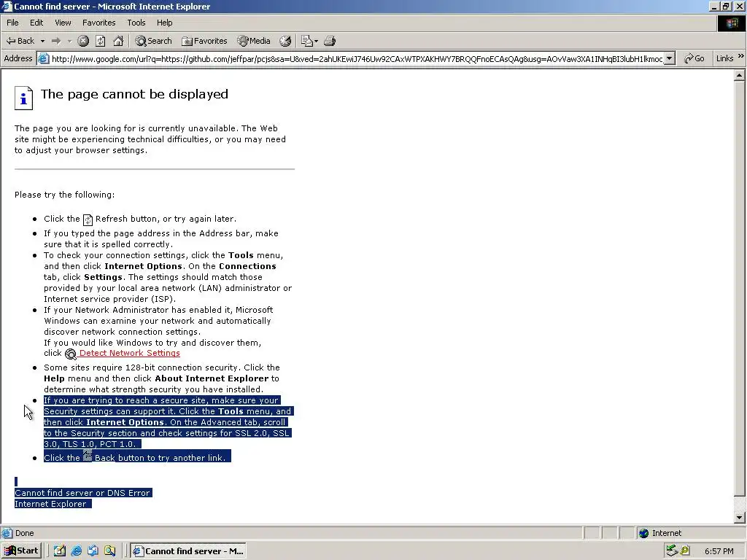Open the Tools menu
The width and height of the screenshot is (747, 560).
pyautogui.click(x=136, y=23)
